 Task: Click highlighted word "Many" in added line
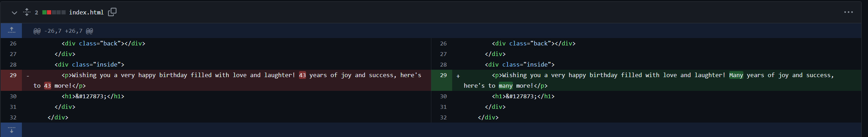[736, 75]
